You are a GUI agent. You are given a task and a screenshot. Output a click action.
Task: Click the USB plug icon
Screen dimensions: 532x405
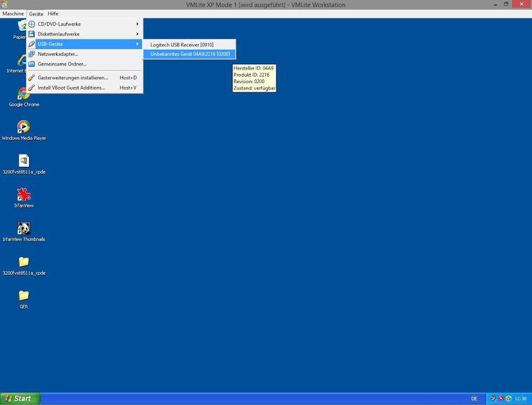tap(31, 44)
